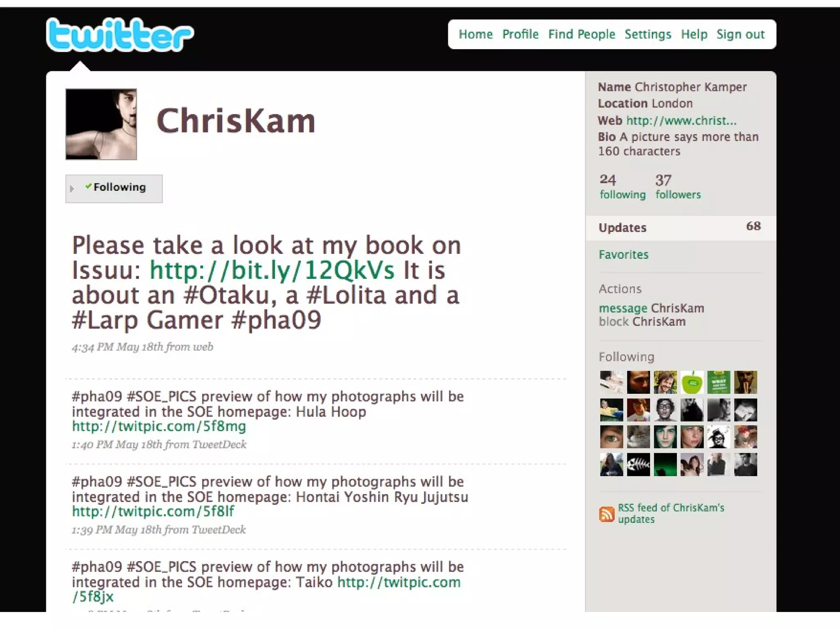Viewport: 840px width, 630px height.
Task: Click the Twitter logo
Action: [120, 35]
